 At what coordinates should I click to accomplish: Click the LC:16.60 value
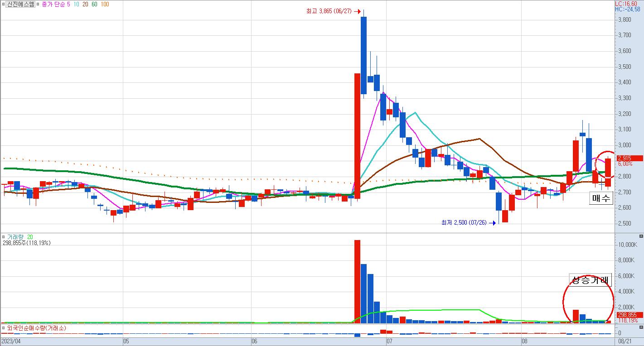click(626, 4)
